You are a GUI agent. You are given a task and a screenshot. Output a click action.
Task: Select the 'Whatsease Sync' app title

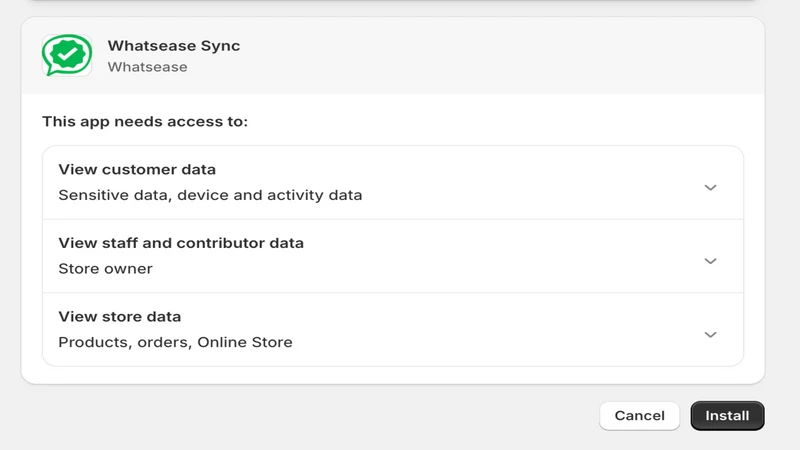click(173, 46)
